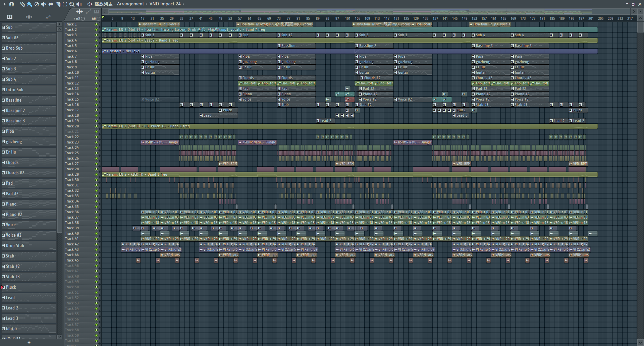This screenshot has width=644, height=346.
Task: Select the Paint brush tool
Action: pyautogui.click(x=30, y=4)
